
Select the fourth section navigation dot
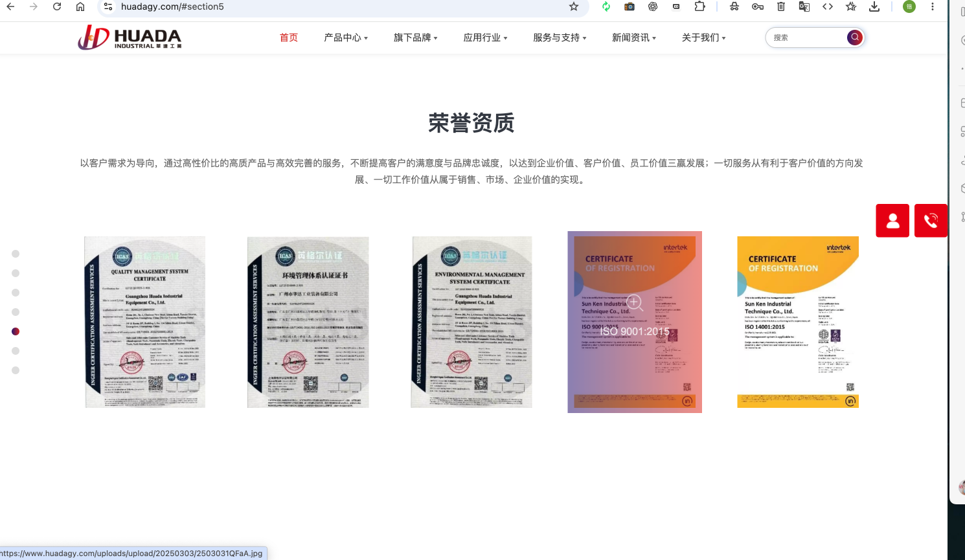click(16, 312)
